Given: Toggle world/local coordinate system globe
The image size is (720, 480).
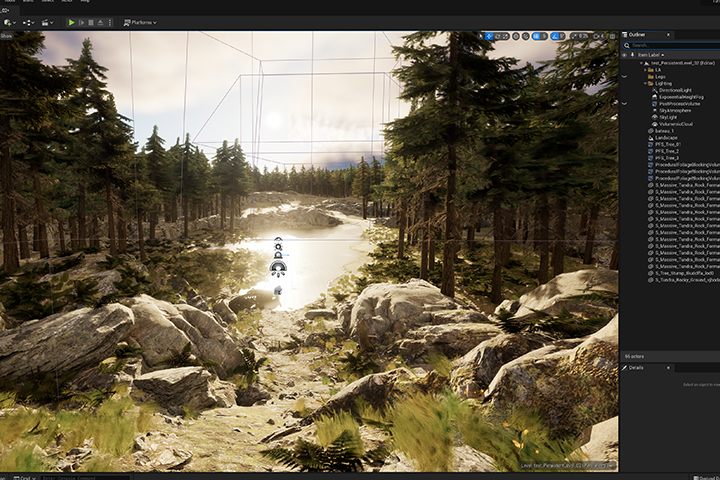Looking at the screenshot, I should click(x=516, y=36).
